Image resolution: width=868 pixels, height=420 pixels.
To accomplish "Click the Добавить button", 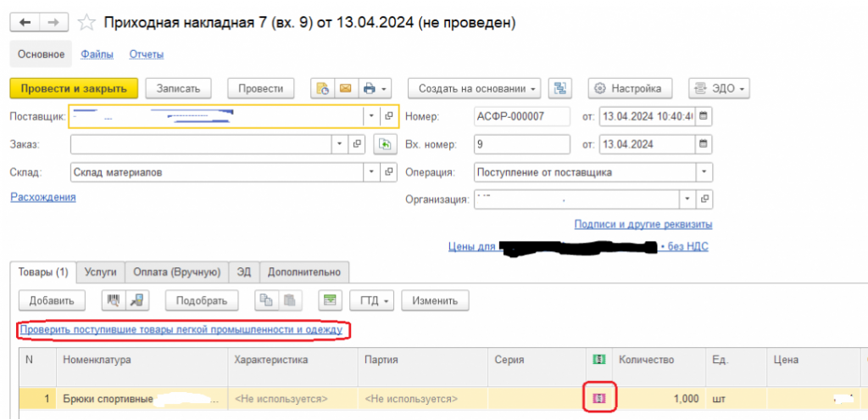I will [52, 301].
